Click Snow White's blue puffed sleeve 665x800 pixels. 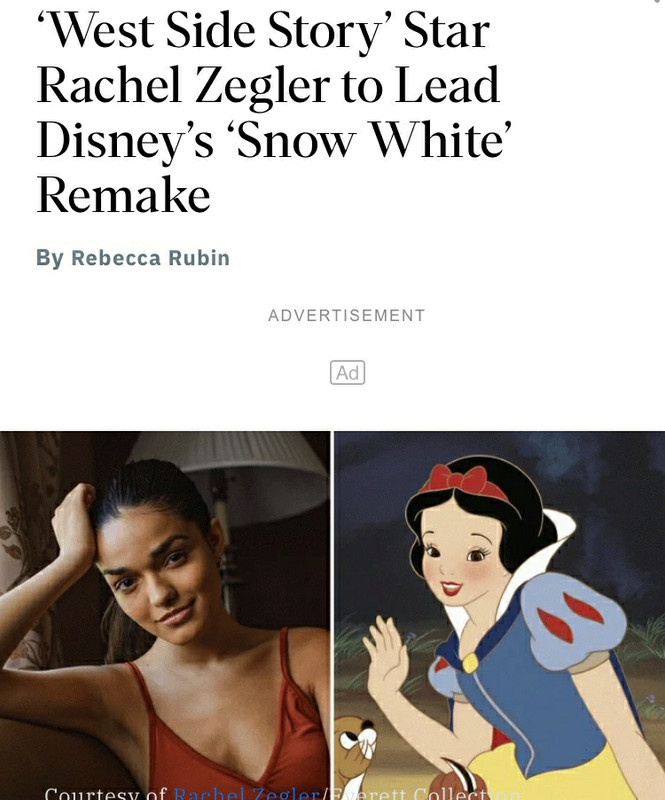[x=574, y=618]
